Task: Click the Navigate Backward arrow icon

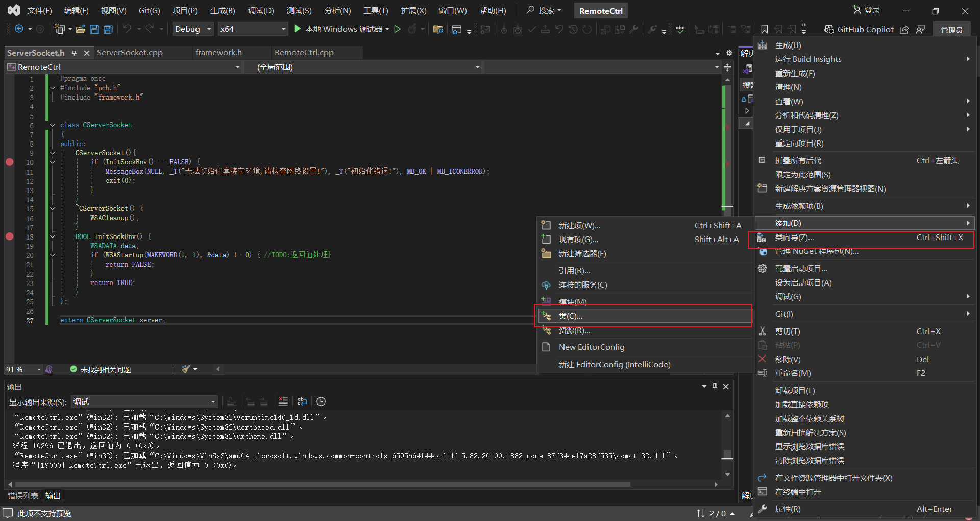Action: [x=19, y=29]
